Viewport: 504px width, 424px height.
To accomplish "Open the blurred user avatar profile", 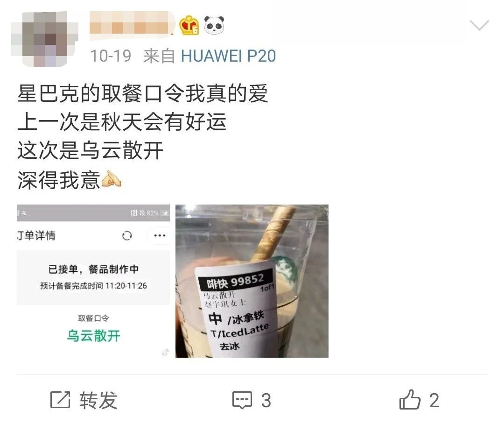I will pos(45,39).
